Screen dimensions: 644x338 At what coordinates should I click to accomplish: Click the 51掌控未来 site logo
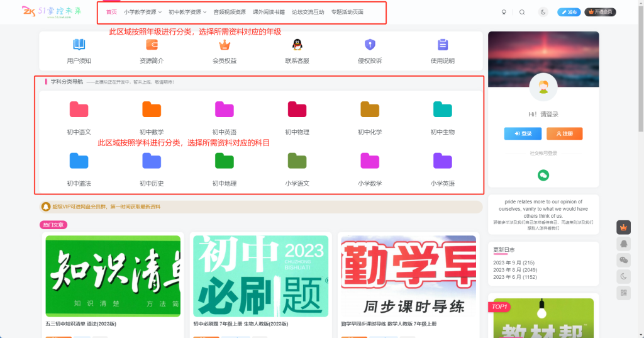[52, 11]
